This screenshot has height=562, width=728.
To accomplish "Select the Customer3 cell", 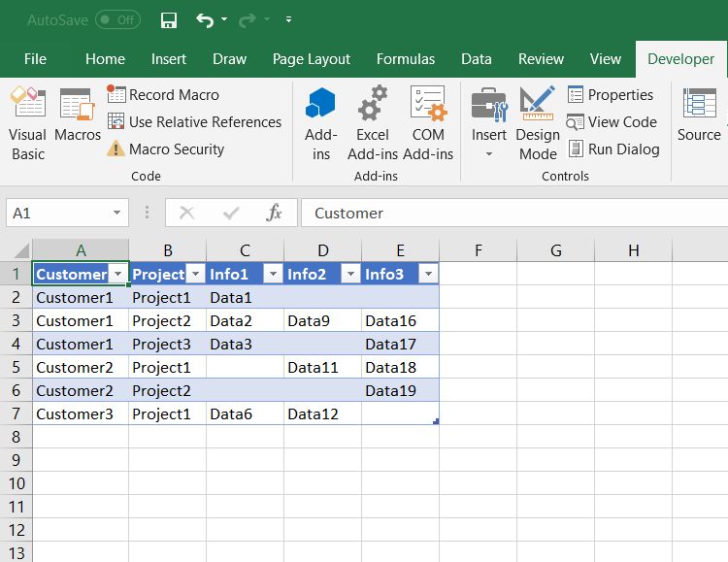I will point(81,413).
